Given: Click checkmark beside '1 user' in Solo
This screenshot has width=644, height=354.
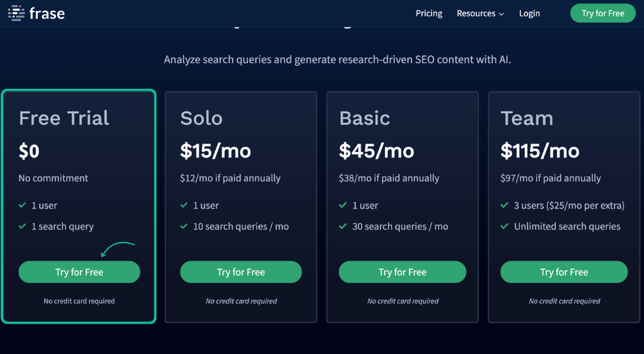Looking at the screenshot, I should click(x=184, y=205).
